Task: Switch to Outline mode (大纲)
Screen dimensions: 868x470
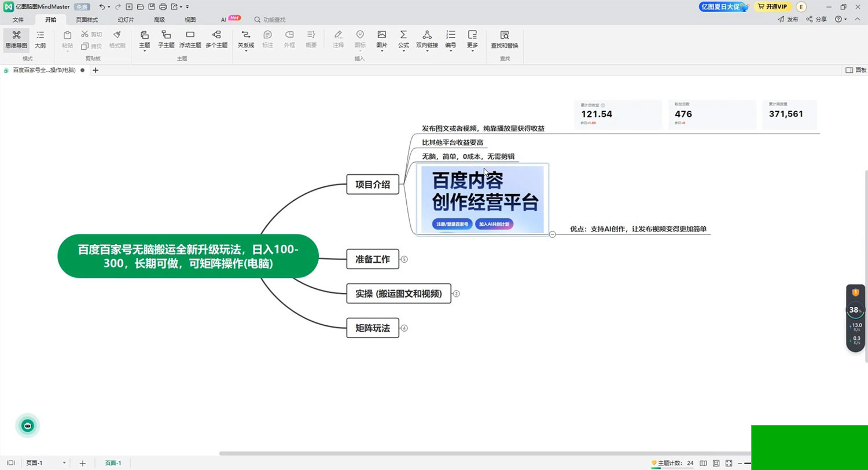Action: click(x=40, y=39)
